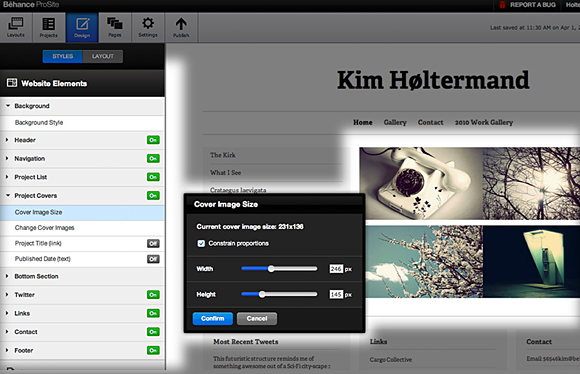Expand the Footer section arrow

pos(7,350)
